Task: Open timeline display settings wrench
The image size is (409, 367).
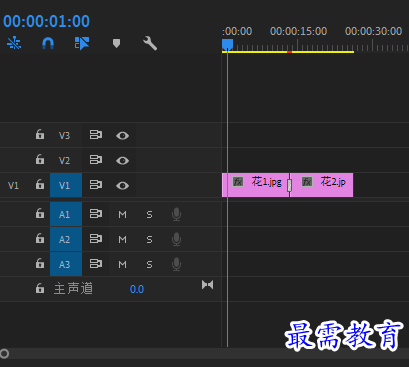Action: pos(150,43)
